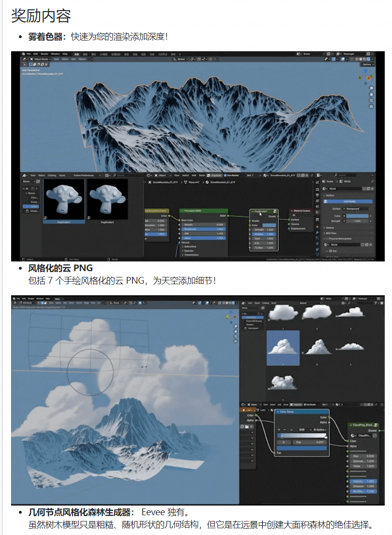Screen dimensions: 392x535
Task: Click the Color Ramp gradient bar
Action: (302, 436)
